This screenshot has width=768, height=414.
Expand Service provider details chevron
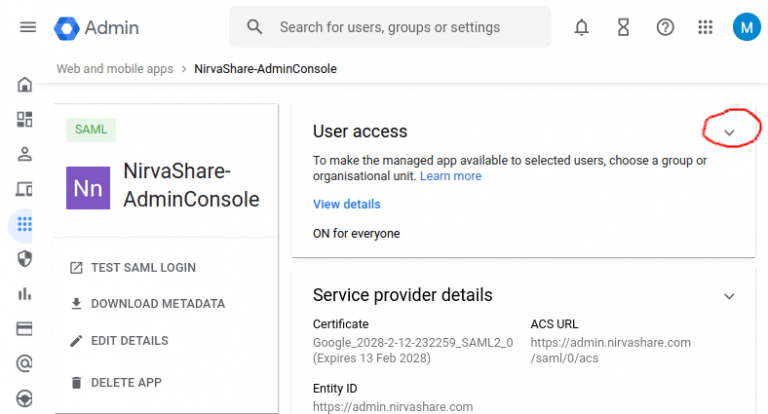[x=729, y=296]
